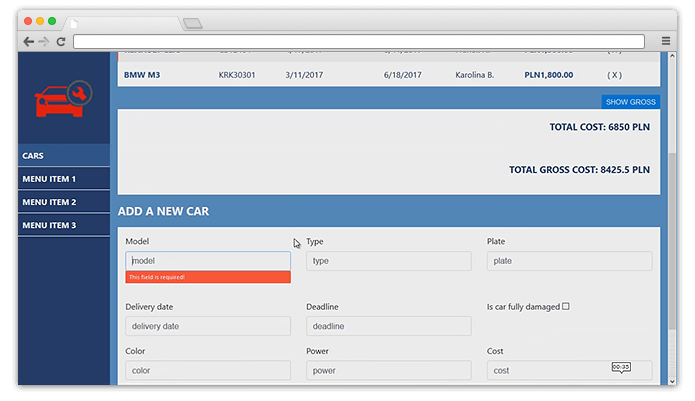This screenshot has width=695, height=401.
Task: Select the Delivery date field
Action: pyautogui.click(x=208, y=326)
